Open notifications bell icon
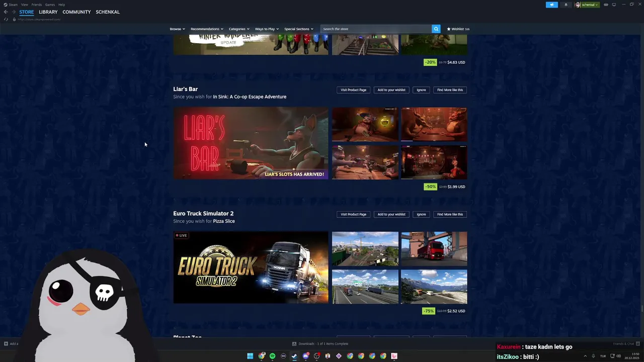The height and width of the screenshot is (362, 644). tap(566, 5)
